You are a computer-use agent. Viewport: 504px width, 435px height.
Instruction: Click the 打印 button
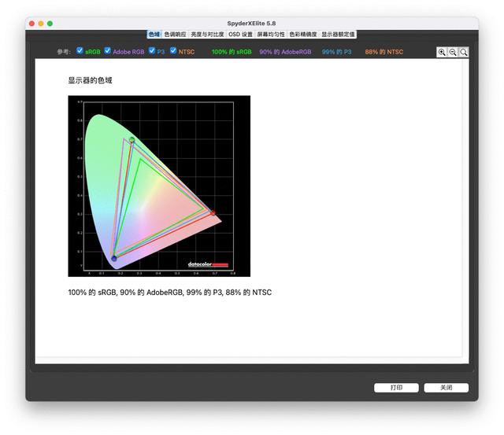[x=397, y=388]
